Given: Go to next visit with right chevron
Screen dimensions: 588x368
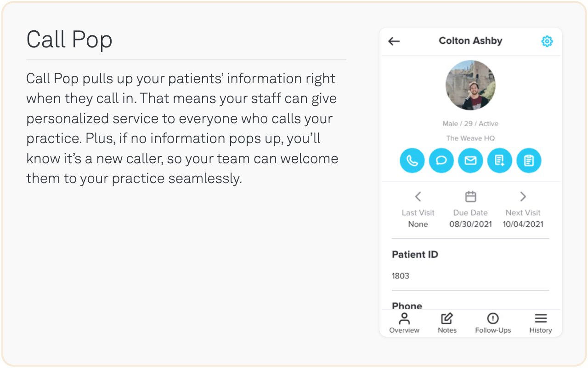Looking at the screenshot, I should (x=523, y=197).
